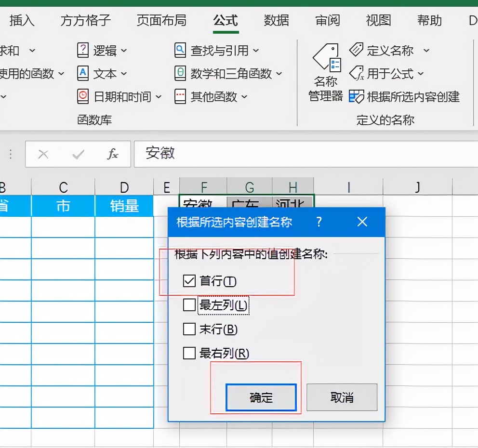
Task: Select column I header
Action: point(348,187)
